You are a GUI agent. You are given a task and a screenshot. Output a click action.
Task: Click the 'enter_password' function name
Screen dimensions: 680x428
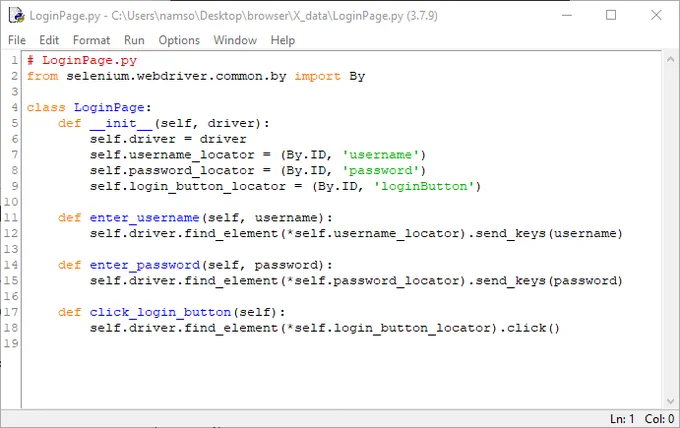(x=144, y=265)
